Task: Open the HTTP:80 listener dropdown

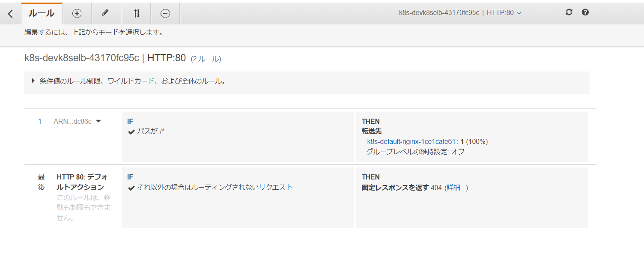Action: (x=504, y=13)
